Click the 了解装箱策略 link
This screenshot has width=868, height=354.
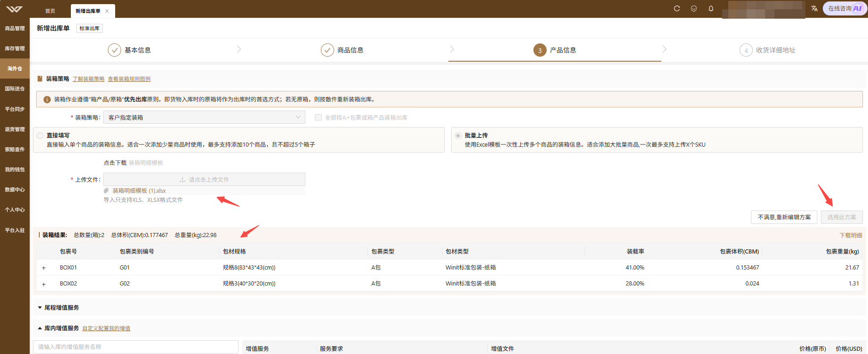88,79
